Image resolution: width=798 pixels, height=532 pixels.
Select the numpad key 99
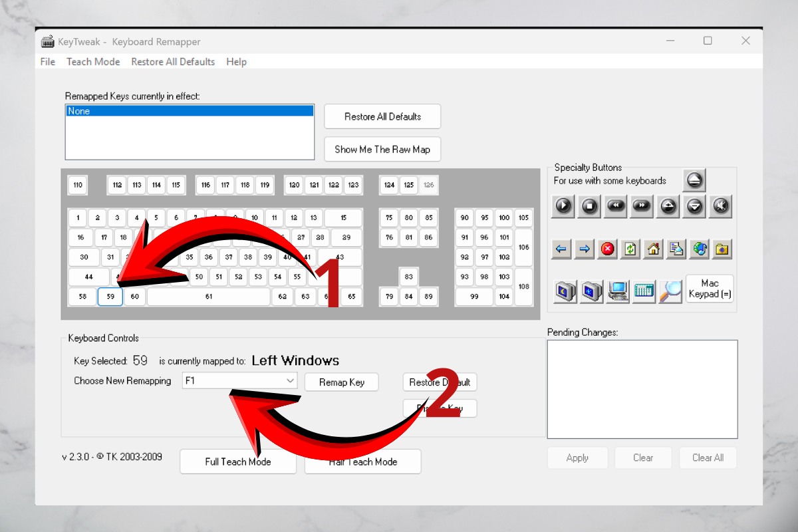pos(474,297)
